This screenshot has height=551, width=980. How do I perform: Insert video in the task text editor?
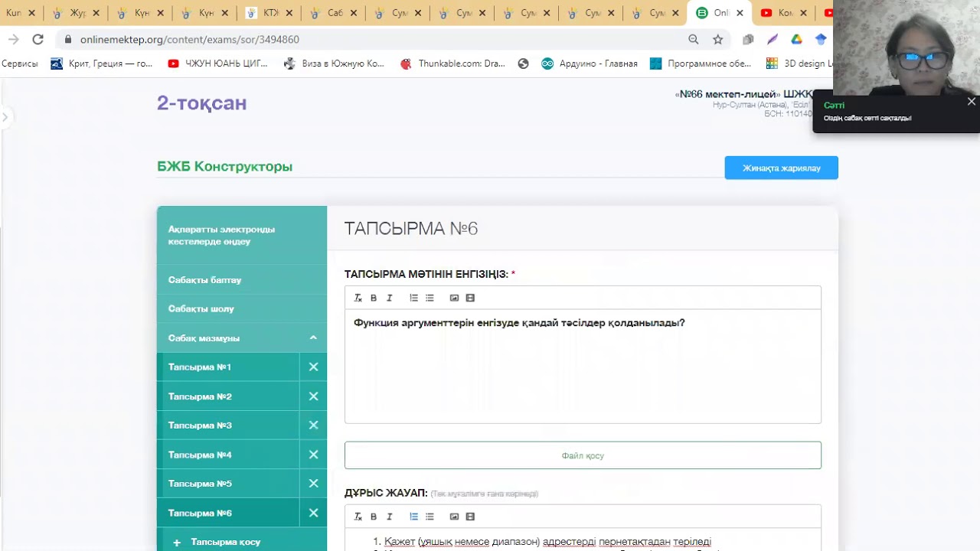pyautogui.click(x=470, y=298)
